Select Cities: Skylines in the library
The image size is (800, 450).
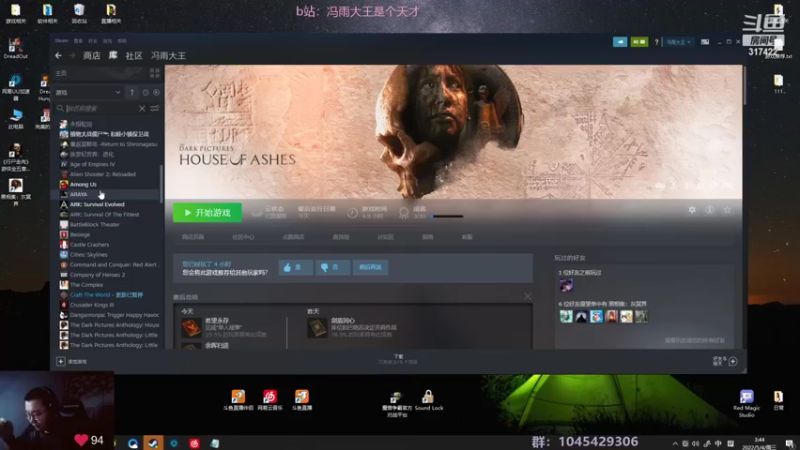tap(89, 255)
